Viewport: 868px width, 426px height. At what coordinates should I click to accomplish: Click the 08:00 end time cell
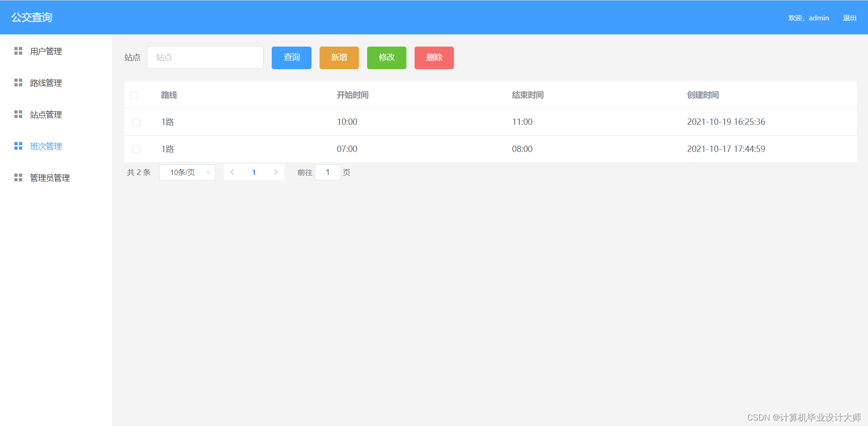pyautogui.click(x=522, y=149)
